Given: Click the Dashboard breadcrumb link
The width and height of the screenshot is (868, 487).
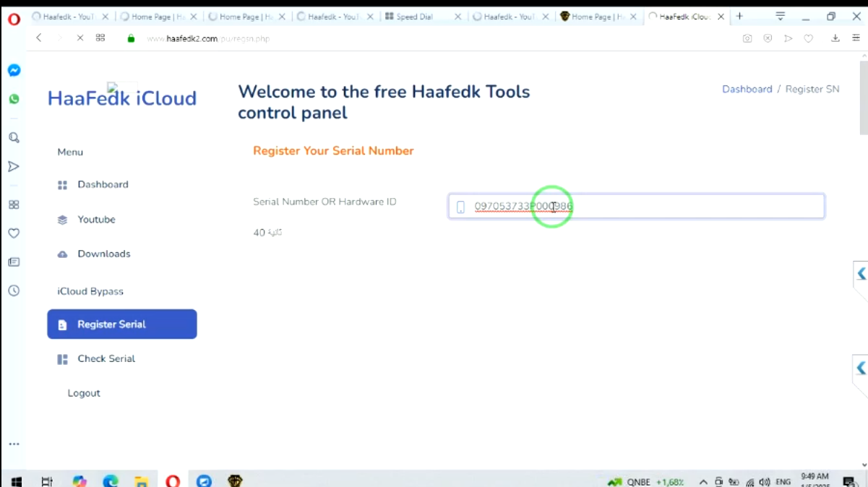Looking at the screenshot, I should [747, 89].
